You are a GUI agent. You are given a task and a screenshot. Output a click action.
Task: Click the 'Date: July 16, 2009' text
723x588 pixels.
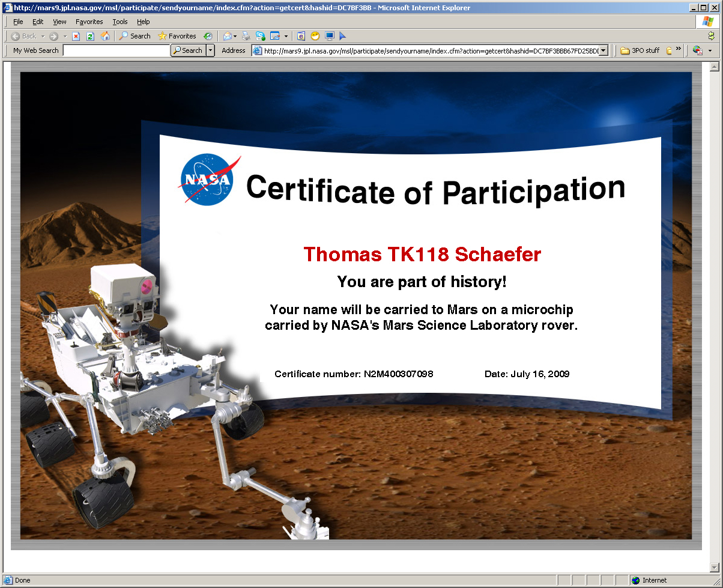point(527,374)
